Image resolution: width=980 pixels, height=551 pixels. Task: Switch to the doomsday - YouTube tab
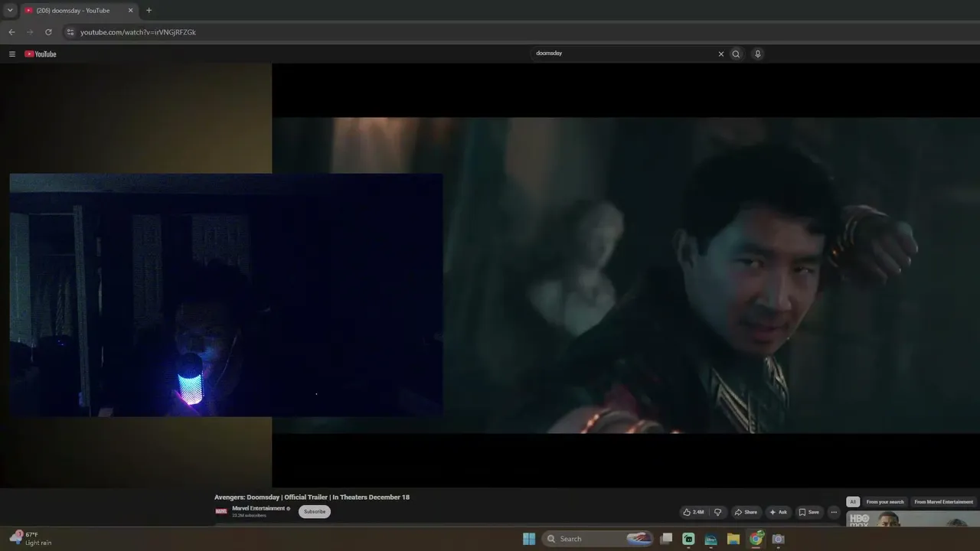click(79, 11)
